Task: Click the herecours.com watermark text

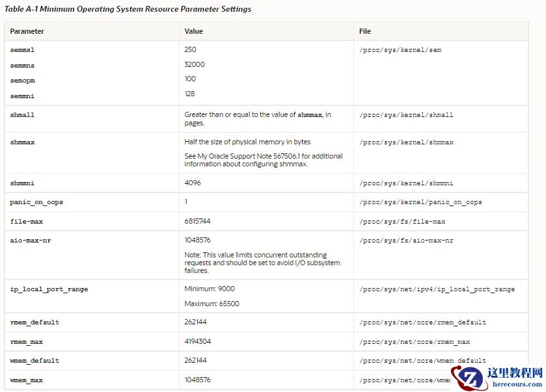Action: pyautogui.click(x=517, y=384)
